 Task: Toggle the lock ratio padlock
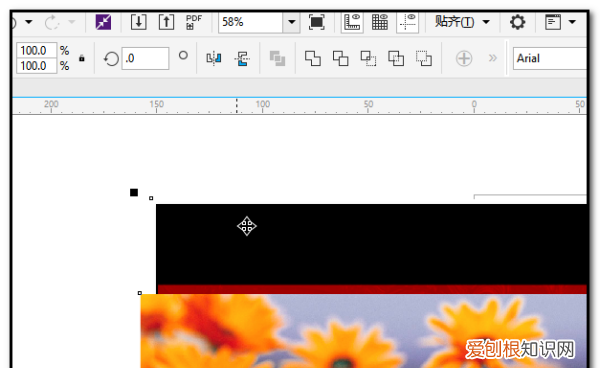(x=82, y=58)
